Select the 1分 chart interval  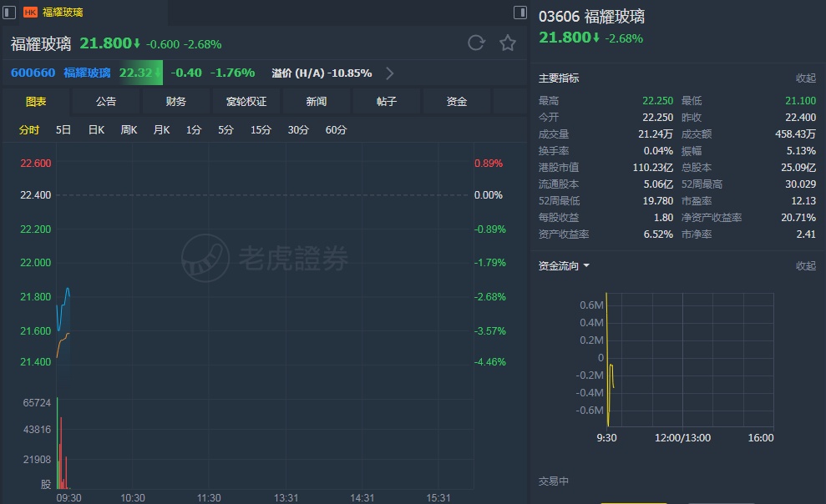[x=193, y=130]
